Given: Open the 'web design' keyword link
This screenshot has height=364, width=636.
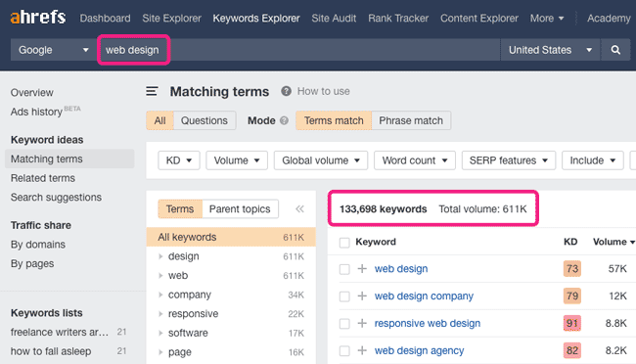Looking at the screenshot, I should coord(401,269).
